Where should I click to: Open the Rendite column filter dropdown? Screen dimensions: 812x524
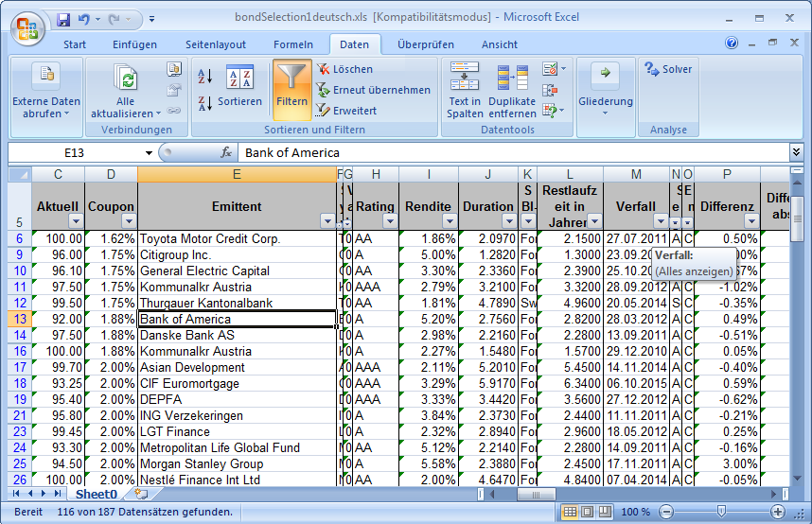(450, 221)
